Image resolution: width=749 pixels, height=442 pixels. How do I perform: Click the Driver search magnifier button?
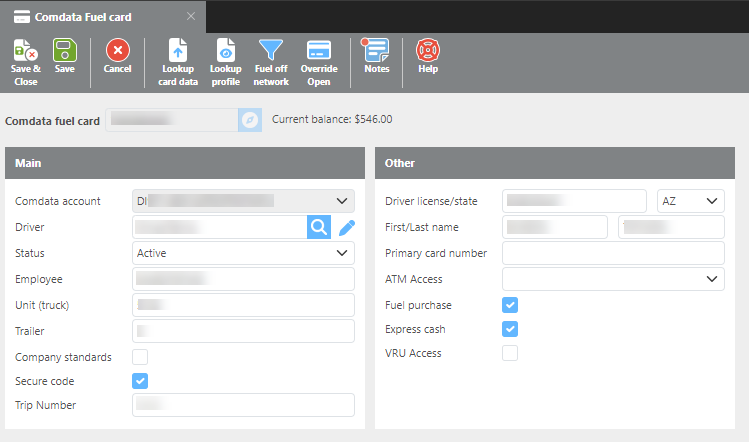318,227
